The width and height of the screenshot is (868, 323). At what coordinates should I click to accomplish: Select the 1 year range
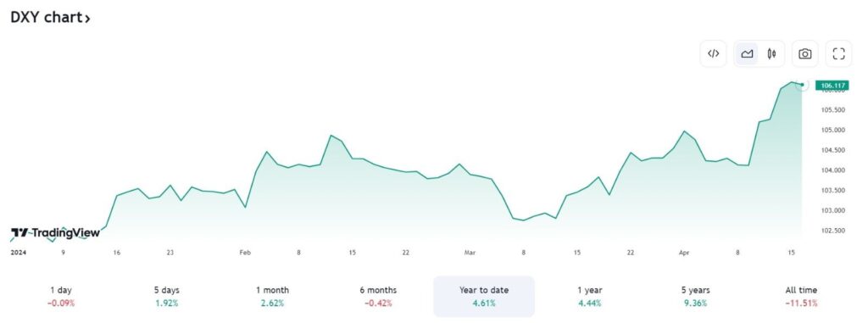click(590, 297)
